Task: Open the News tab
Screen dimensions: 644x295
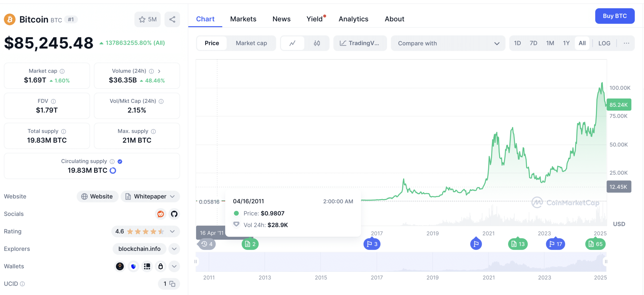Action: point(281,19)
